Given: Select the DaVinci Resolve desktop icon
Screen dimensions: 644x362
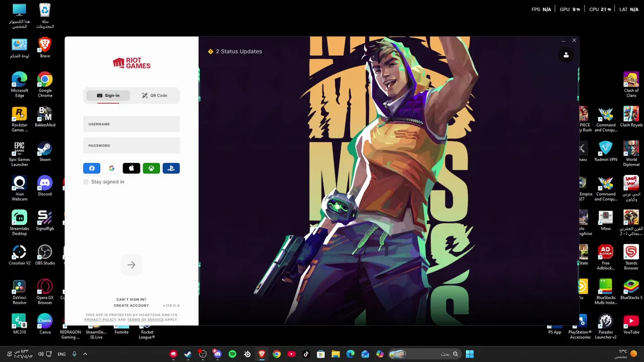Looking at the screenshot, I should pyautogui.click(x=19, y=292).
